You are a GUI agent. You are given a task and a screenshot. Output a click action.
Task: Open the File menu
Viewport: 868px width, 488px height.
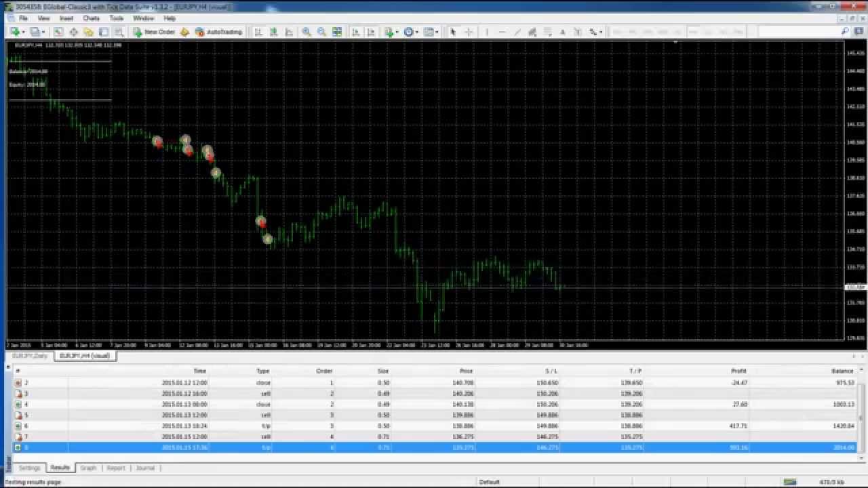tap(23, 18)
